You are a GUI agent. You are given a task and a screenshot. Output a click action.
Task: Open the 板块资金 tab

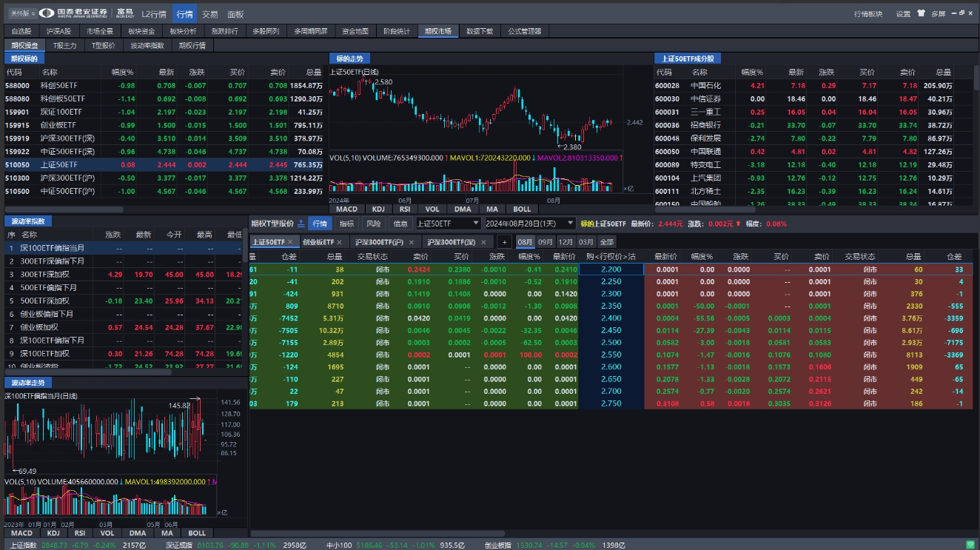point(141,31)
